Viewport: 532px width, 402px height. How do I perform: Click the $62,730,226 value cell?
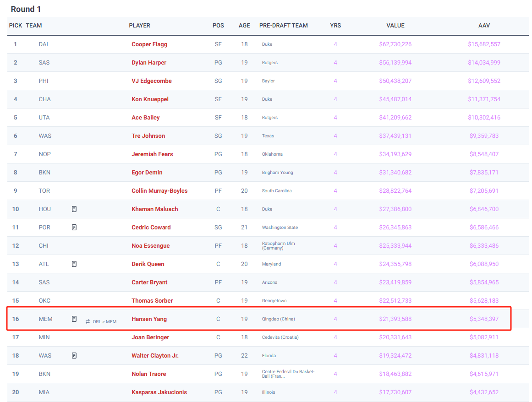tap(395, 44)
